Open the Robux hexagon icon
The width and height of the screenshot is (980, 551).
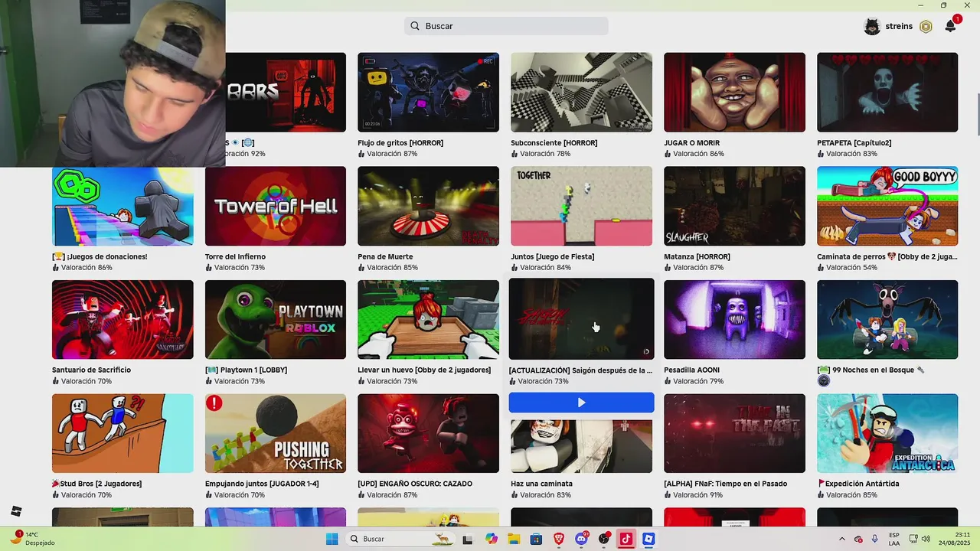[x=926, y=27]
